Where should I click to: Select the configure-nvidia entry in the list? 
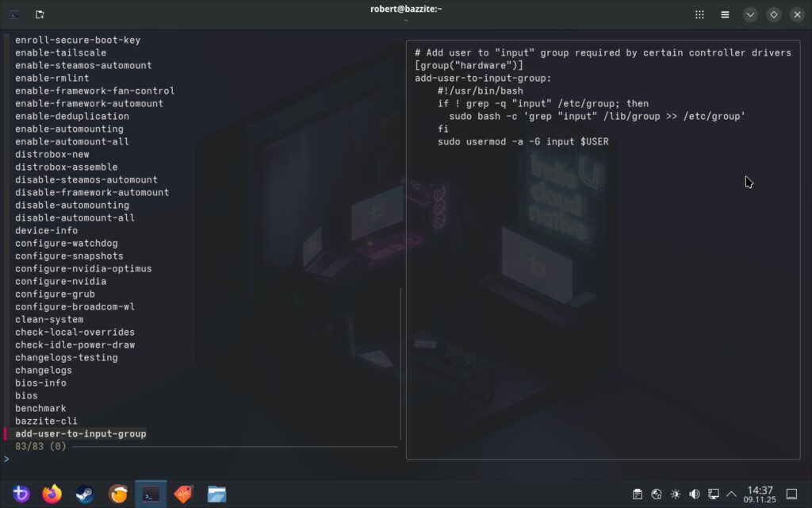60,281
